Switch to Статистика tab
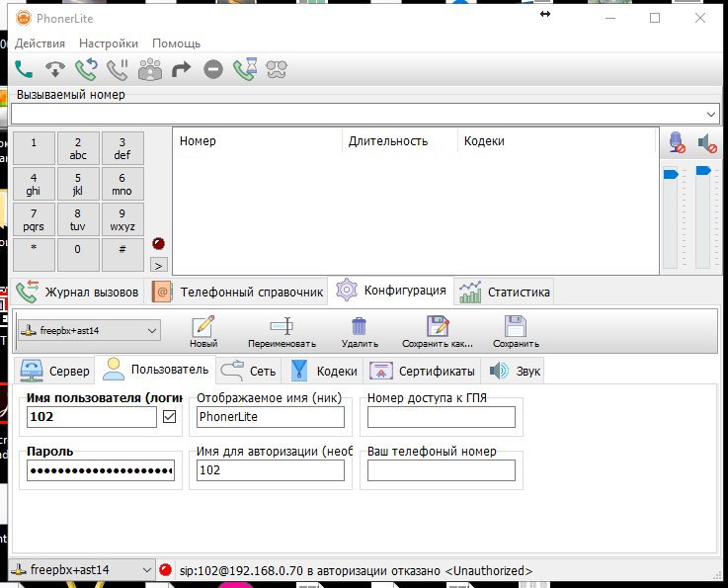728x588 pixels. [x=504, y=293]
